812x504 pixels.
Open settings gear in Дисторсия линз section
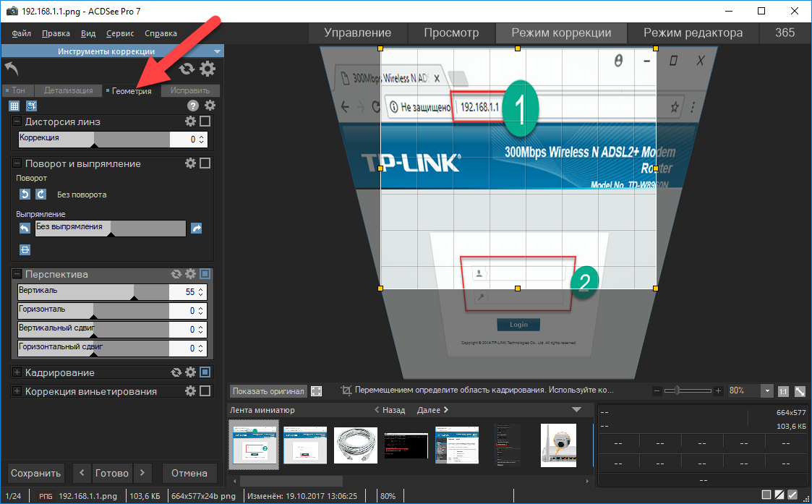[x=191, y=121]
